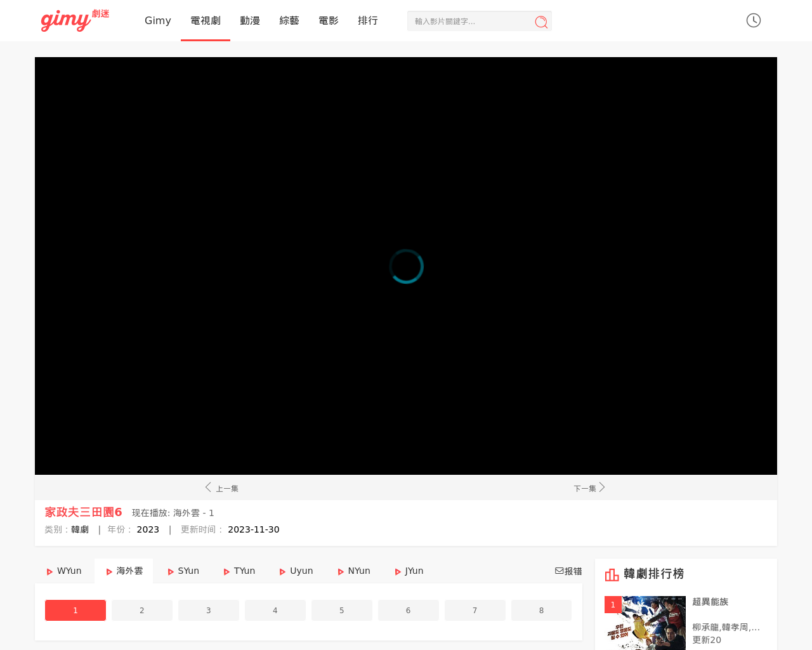Click the 2023 year link
Image resolution: width=812 pixels, height=650 pixels.
click(x=148, y=529)
